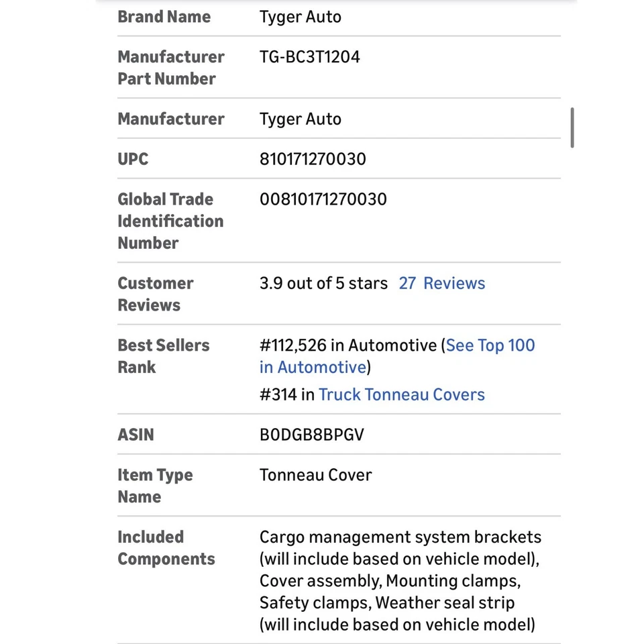Click Tyger Auto in the Brand Name row
The height and width of the screenshot is (644, 644).
pyautogui.click(x=300, y=17)
